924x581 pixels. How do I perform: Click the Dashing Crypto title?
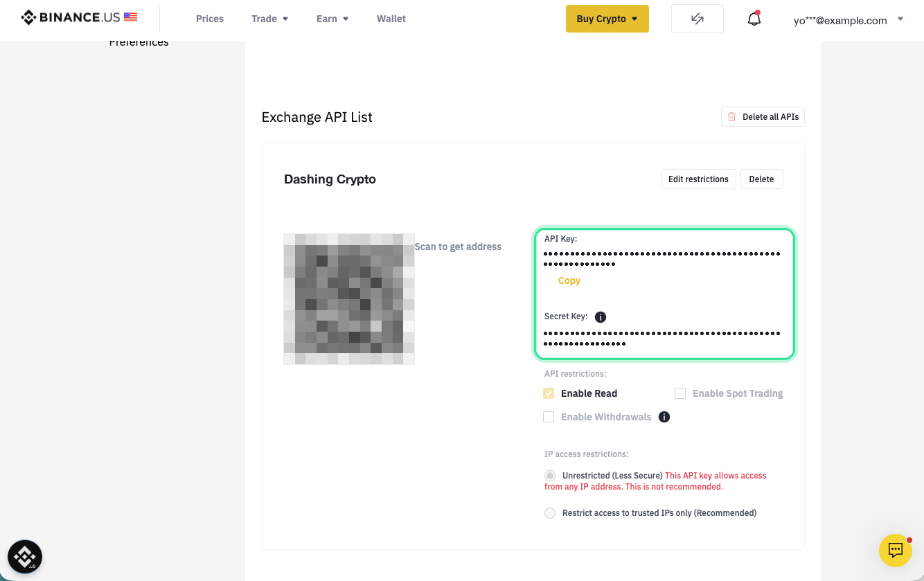330,179
